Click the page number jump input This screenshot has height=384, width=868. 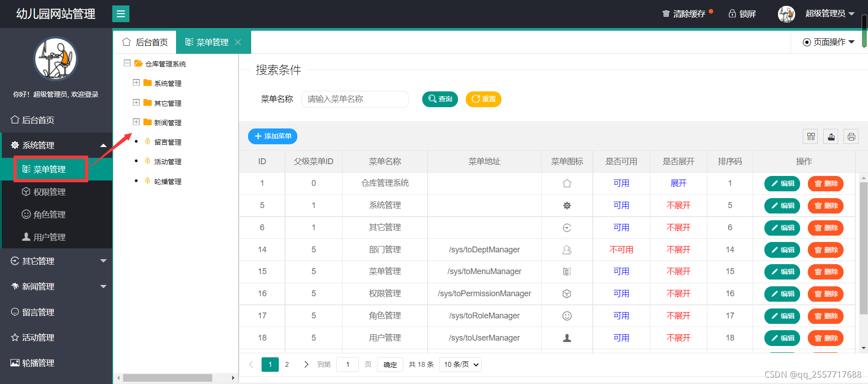click(348, 365)
